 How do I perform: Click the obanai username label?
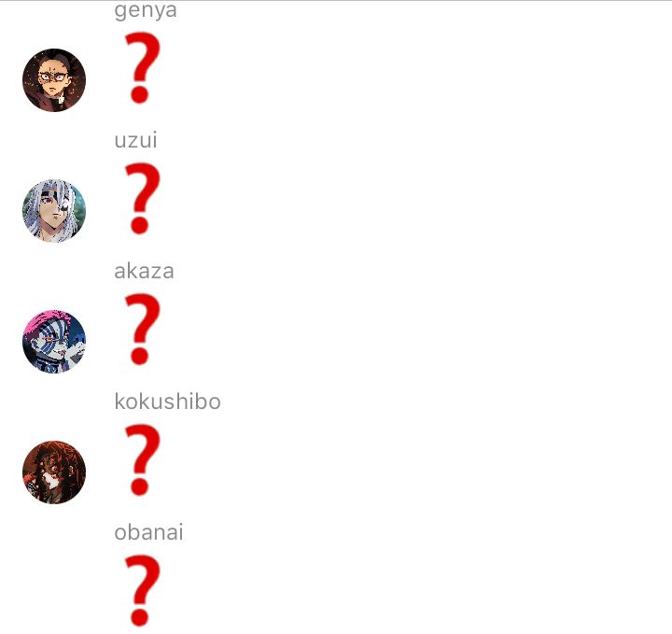[x=148, y=532]
